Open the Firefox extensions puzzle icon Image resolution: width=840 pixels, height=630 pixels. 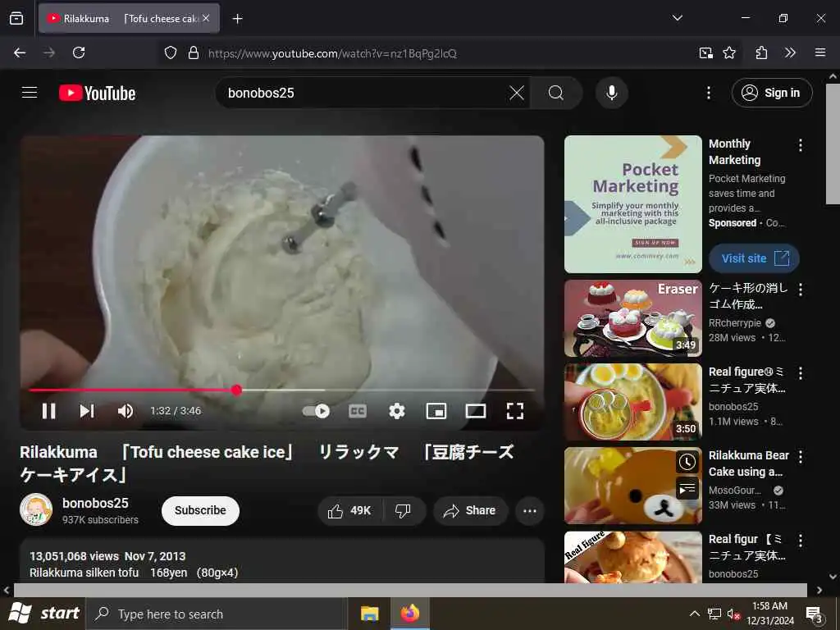761,52
